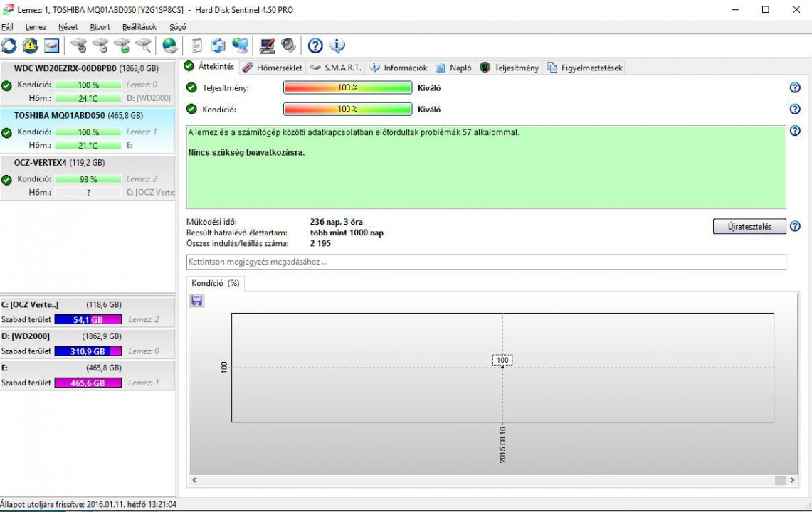Viewport: 812px width, 512px height.
Task: Click the envelope with arrows toolbar icon
Action: point(218,46)
